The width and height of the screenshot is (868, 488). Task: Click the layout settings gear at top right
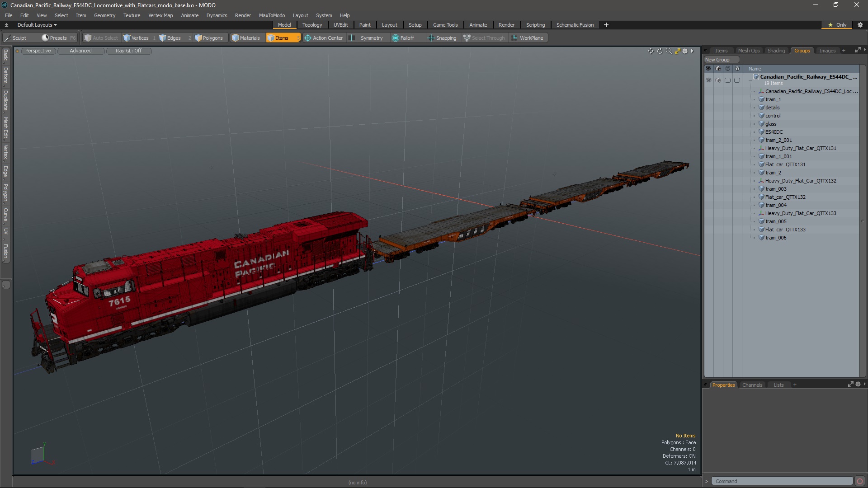(x=860, y=25)
